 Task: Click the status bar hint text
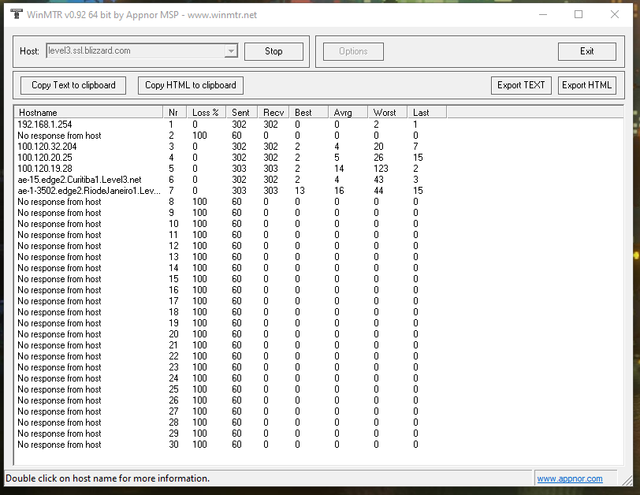(x=107, y=478)
